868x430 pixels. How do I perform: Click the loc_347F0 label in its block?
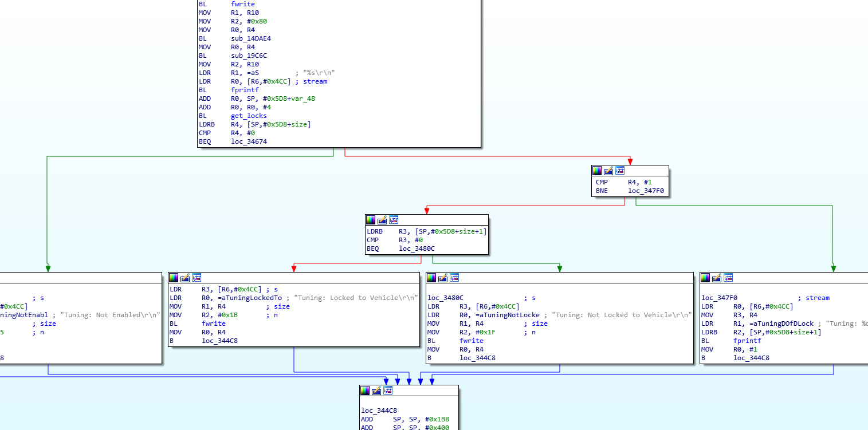[719, 298]
